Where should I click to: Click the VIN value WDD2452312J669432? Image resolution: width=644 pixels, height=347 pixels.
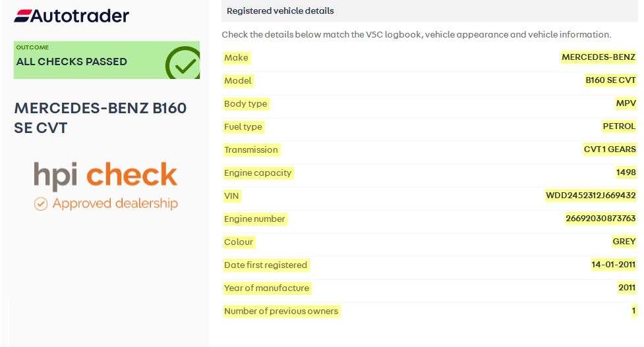(x=591, y=196)
